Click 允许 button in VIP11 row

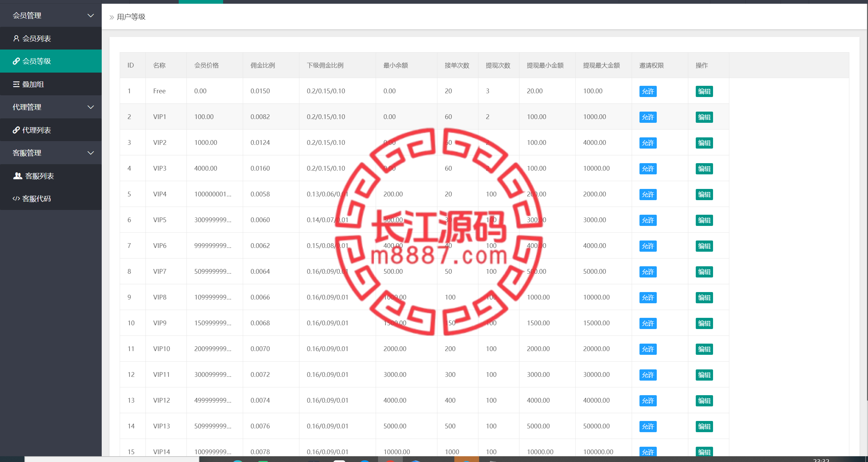click(x=648, y=375)
